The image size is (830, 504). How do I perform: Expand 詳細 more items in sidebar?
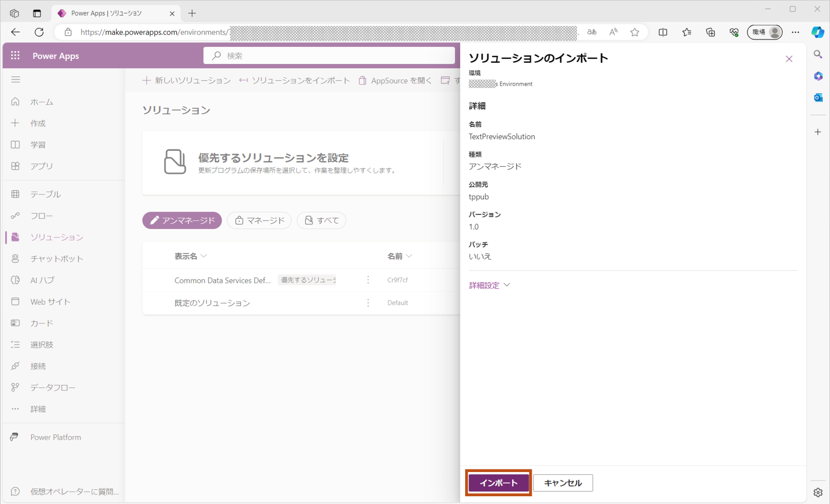(x=38, y=409)
